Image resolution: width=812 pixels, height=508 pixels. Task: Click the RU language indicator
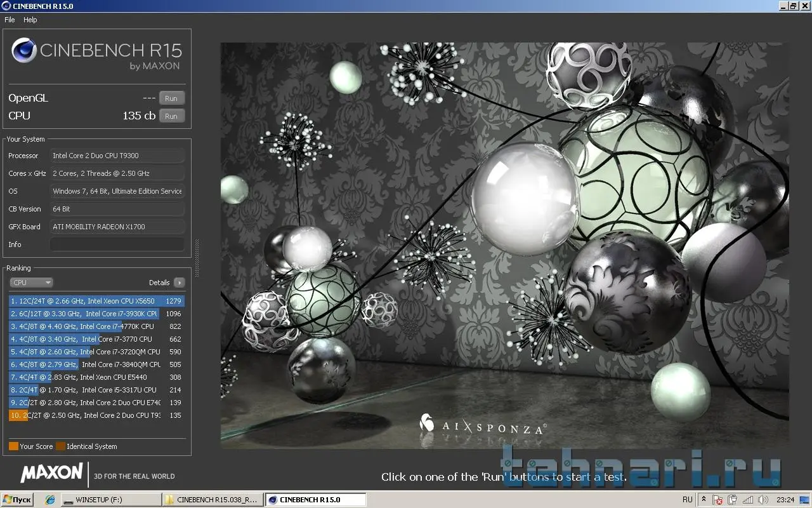[x=688, y=500]
